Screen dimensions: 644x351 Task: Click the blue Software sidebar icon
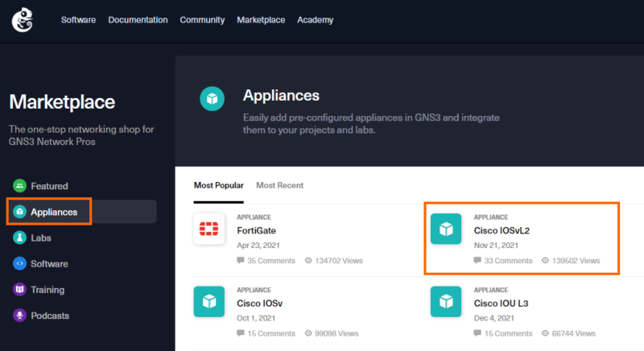[x=19, y=263]
